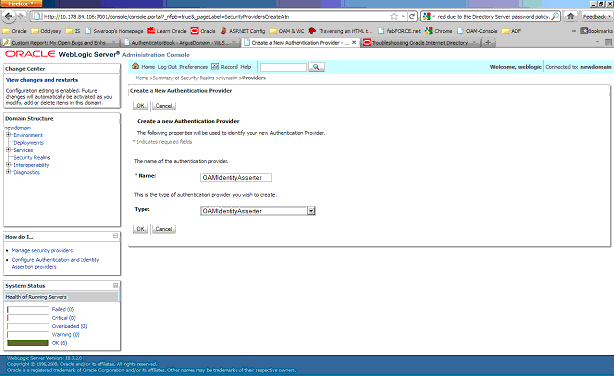The image size is (615, 376).
Task: Open the Firefox application menu
Action: 21,4
